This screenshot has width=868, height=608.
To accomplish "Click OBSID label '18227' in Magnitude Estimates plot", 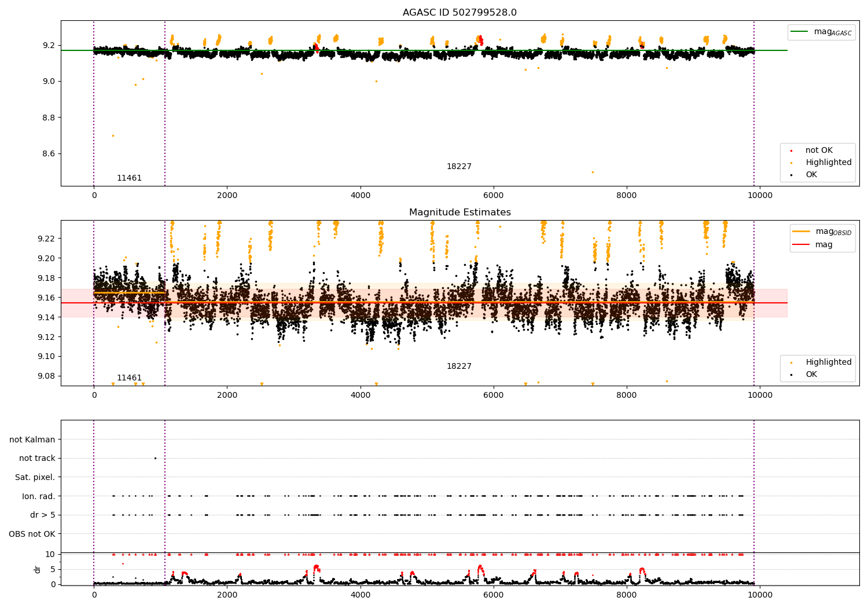I will [x=459, y=367].
